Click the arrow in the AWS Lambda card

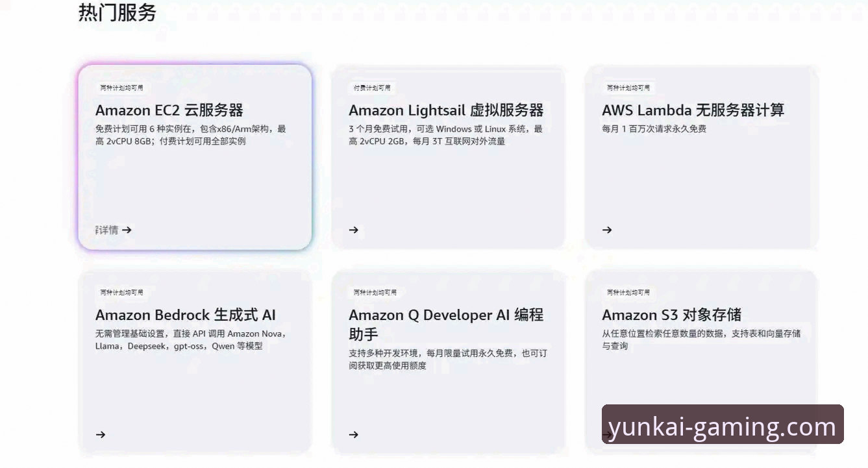tap(607, 230)
